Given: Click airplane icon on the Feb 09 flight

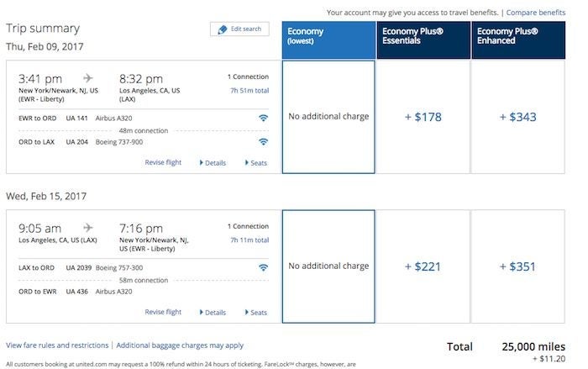Looking at the screenshot, I should click(x=88, y=78).
